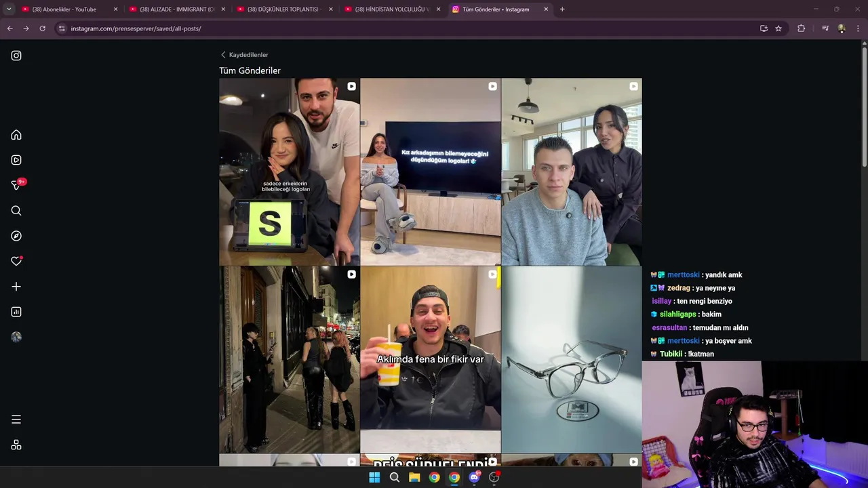Open saved post showing eyeglasses
This screenshot has width=868, height=488.
pos(572,359)
